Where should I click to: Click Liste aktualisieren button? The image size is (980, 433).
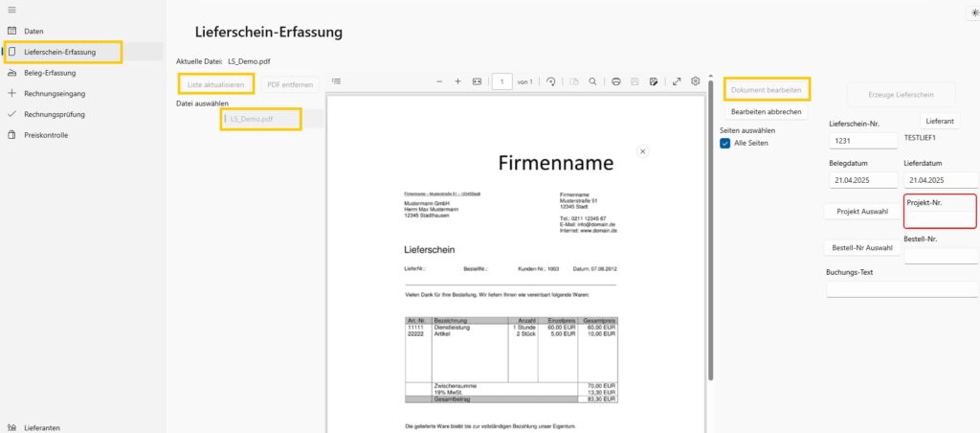215,84
